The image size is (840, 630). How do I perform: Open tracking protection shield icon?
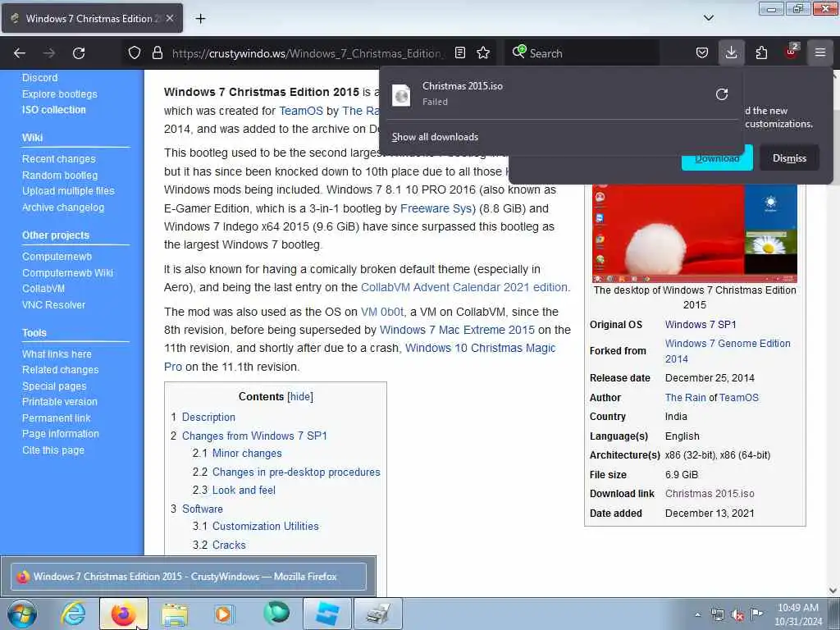tap(135, 53)
